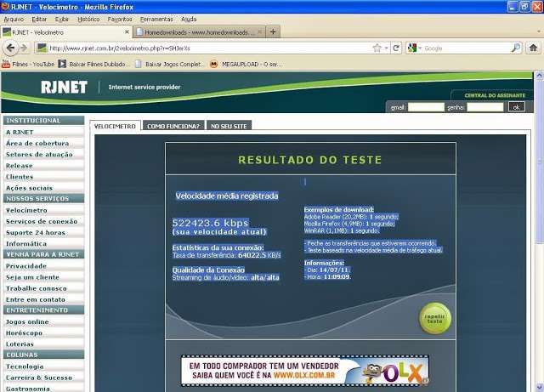This screenshot has width=544, height=392.
Task: Bookmark page with star icon
Action: (377, 48)
